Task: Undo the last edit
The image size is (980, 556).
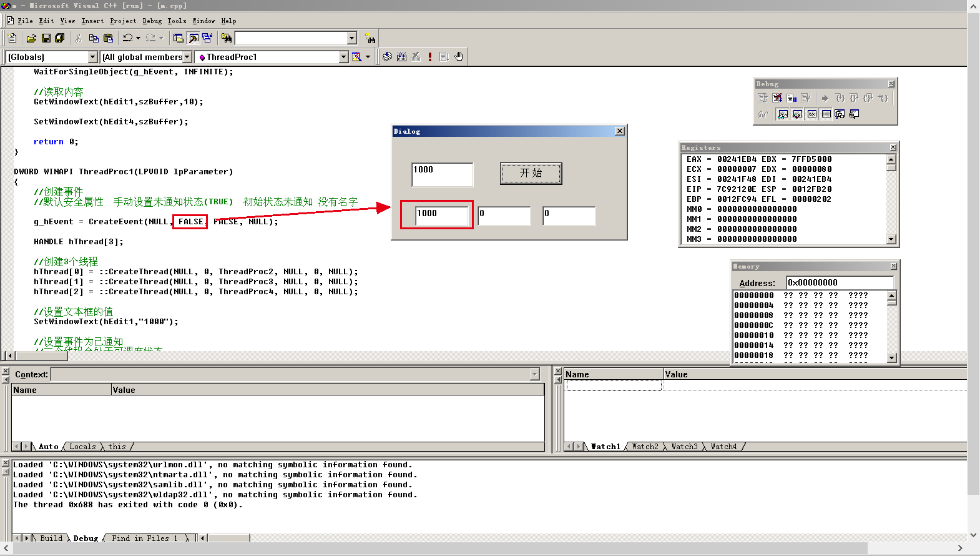Action: point(128,38)
